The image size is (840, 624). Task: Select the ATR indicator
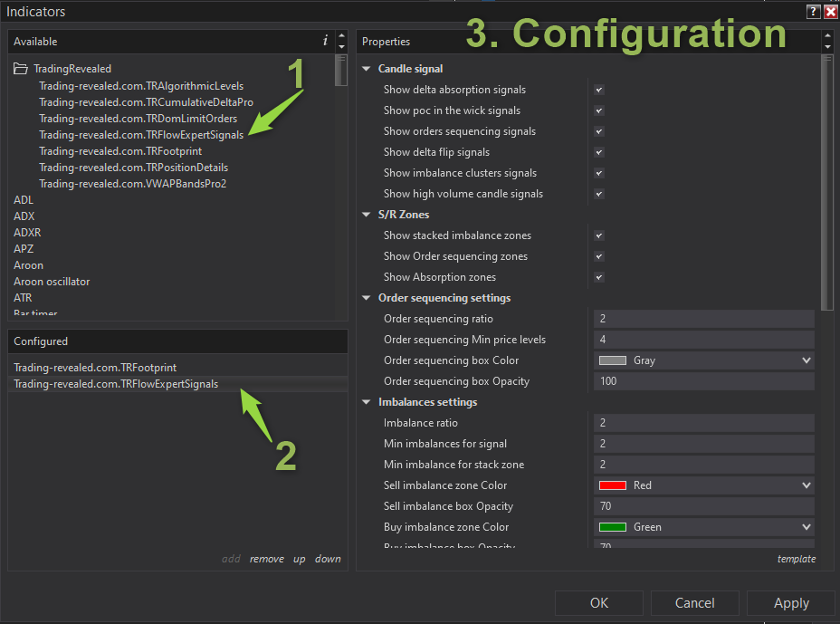point(23,298)
